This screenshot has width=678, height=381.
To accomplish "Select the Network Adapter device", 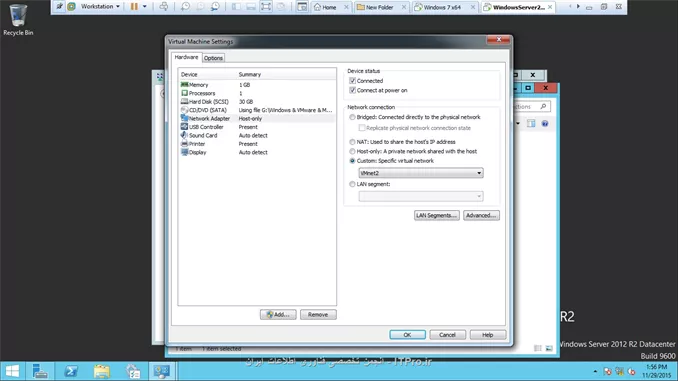I will (x=257, y=118).
